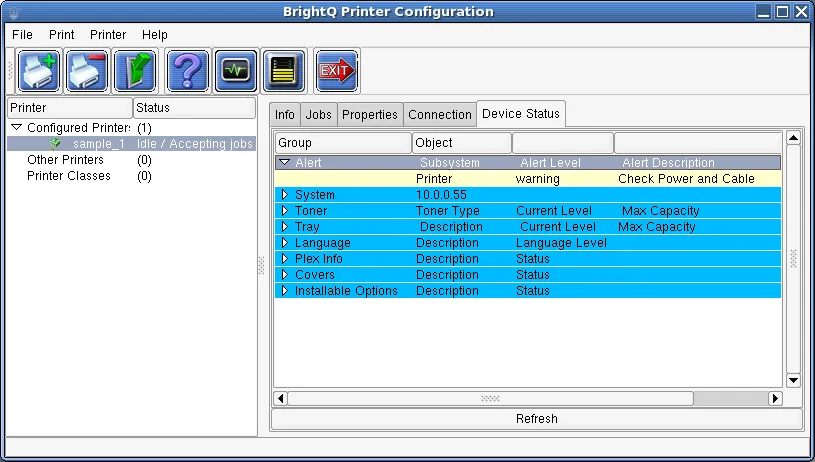Collapse the Configured Printer tree node
The width and height of the screenshot is (815, 462).
17,127
